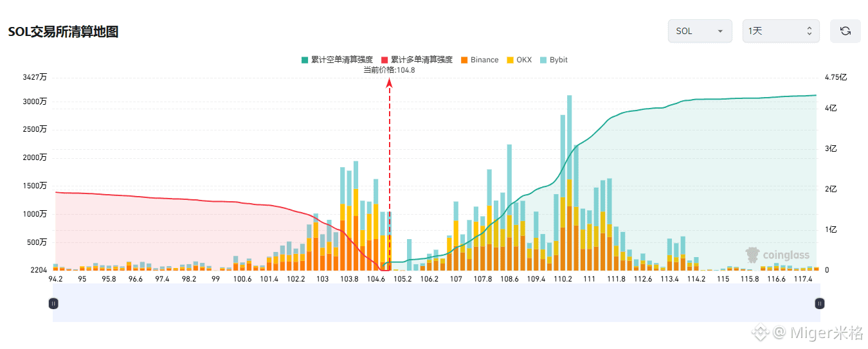Viewport: 868px width, 349px height.
Task: Click the orange Binance legend swatch
Action: point(465,60)
